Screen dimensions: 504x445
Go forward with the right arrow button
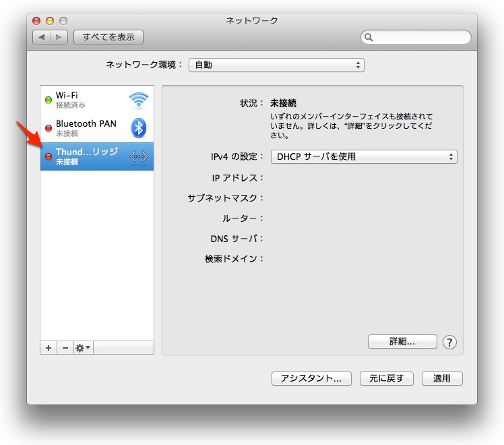click(x=59, y=37)
